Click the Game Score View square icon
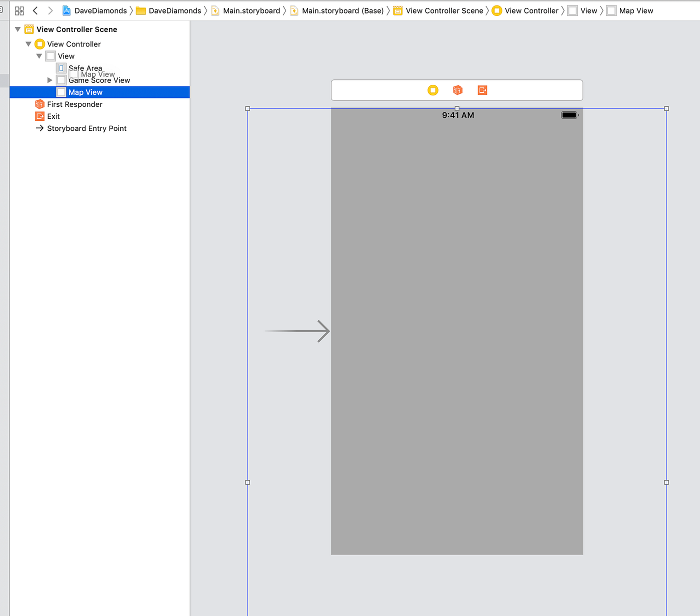Image resolution: width=700 pixels, height=616 pixels. (61, 80)
